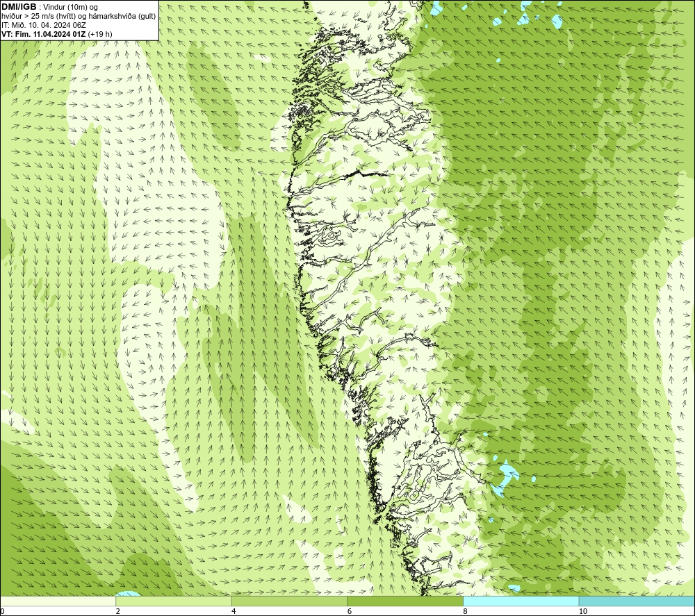
Task: Click the legend tick label 0
Action: pyautogui.click(x=3, y=612)
